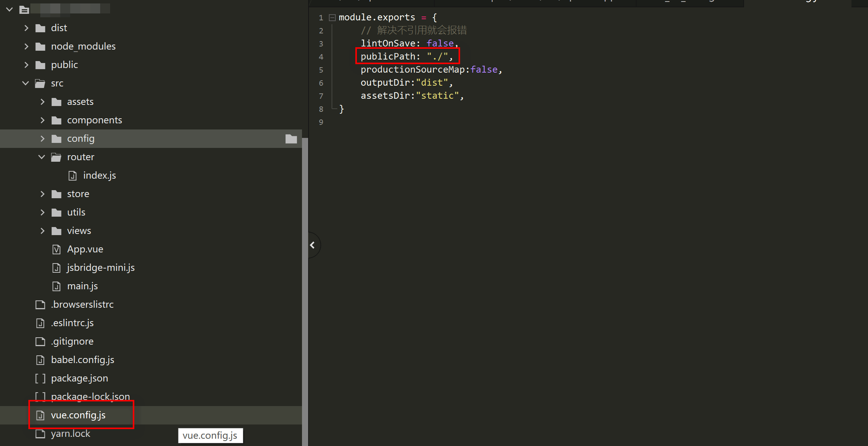Click the JSON bracket icon beside package.json

tap(40, 378)
